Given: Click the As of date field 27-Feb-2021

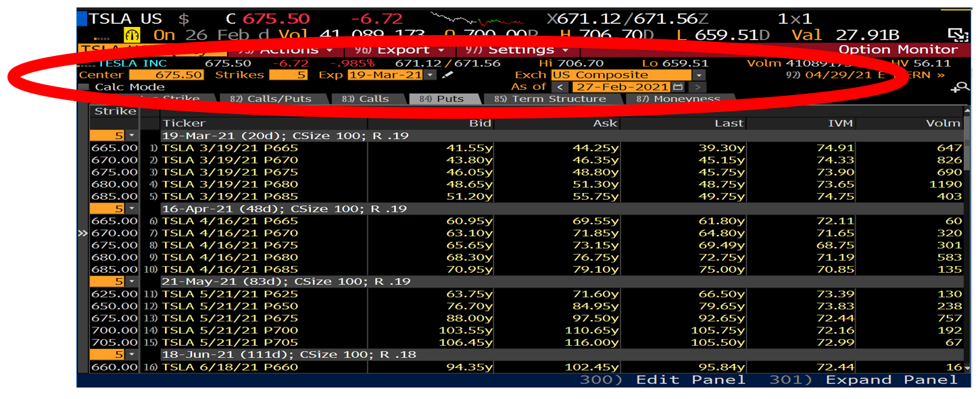Looking at the screenshot, I should pyautogui.click(x=620, y=87).
